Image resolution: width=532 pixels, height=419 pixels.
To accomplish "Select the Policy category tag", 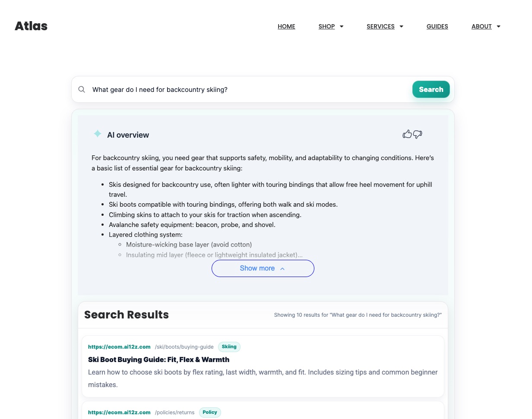I will [210, 412].
